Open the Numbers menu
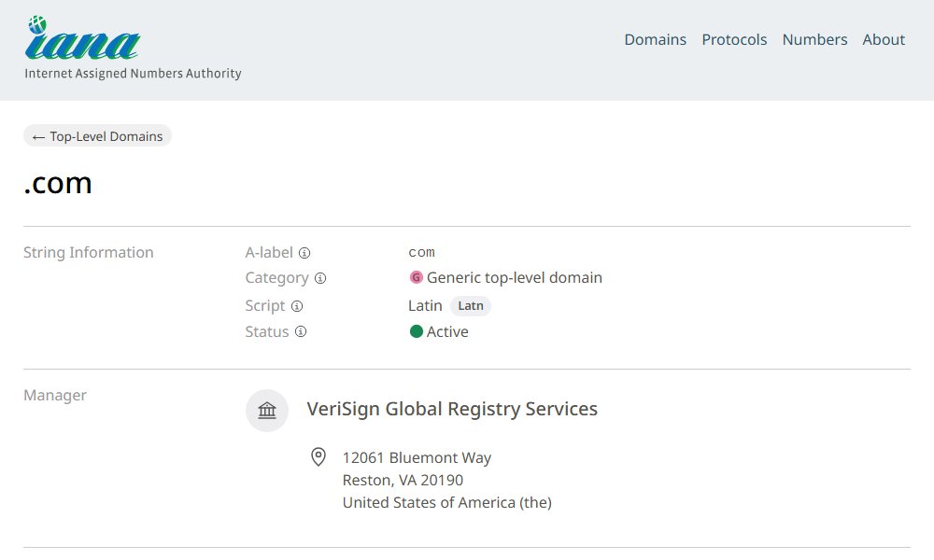Viewport: 934px width, 560px height. point(814,39)
